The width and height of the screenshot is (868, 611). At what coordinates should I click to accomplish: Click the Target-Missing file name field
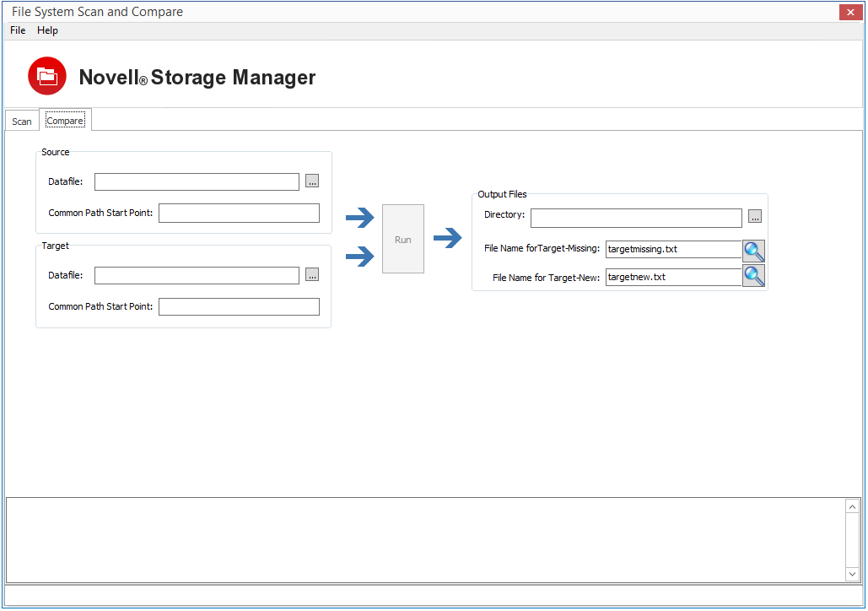(673, 250)
